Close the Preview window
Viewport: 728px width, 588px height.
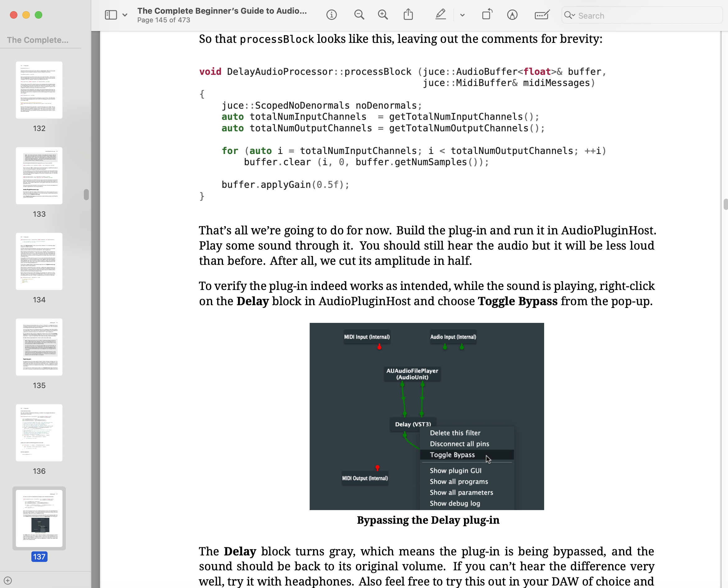click(14, 15)
